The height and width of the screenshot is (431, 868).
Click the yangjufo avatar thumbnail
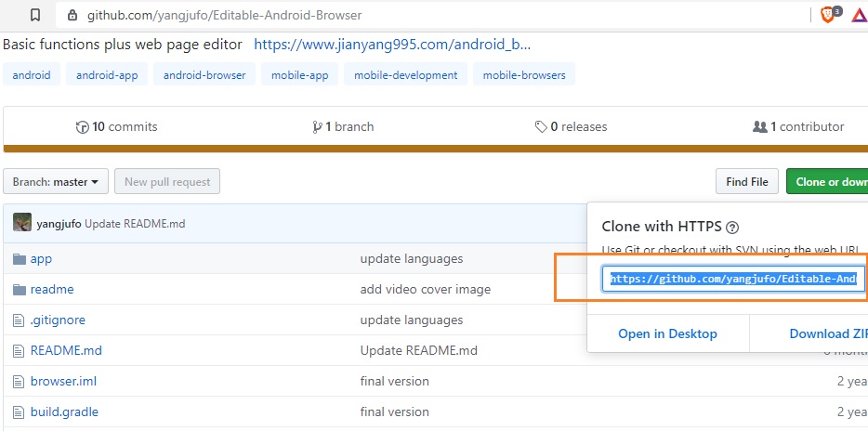22,222
